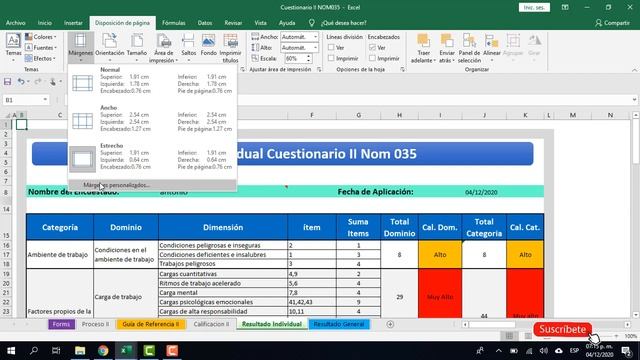Open Windows search from the taskbar
Image resolution: width=640 pixels, height=360 pixels.
pos(34,351)
